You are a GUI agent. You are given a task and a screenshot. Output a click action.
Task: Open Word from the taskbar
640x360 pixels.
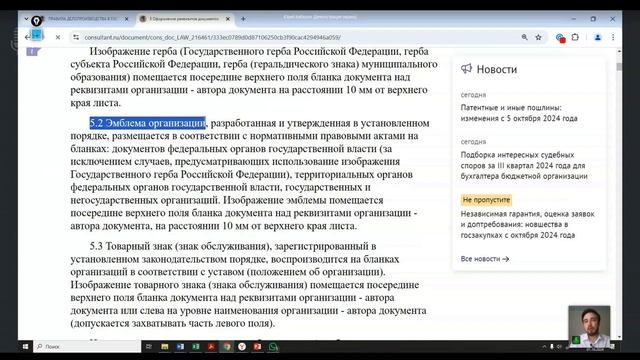click(180, 347)
